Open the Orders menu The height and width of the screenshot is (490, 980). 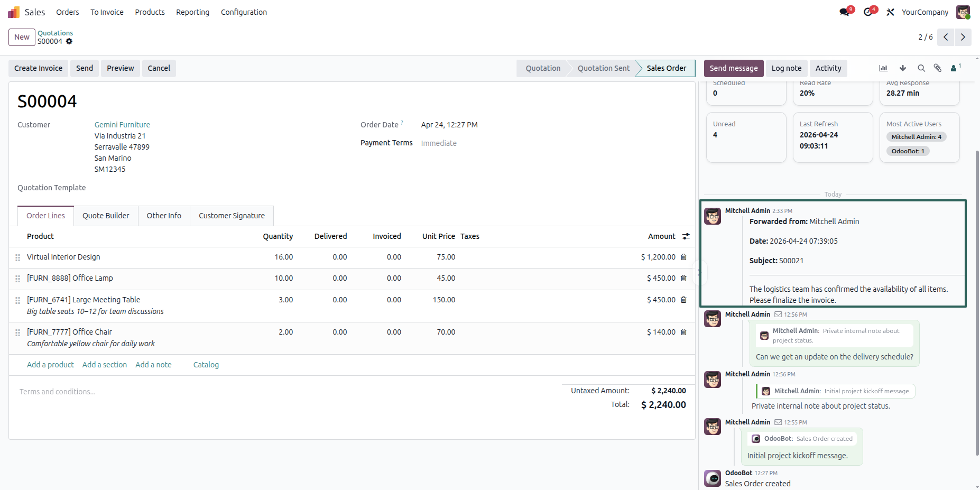(x=68, y=12)
